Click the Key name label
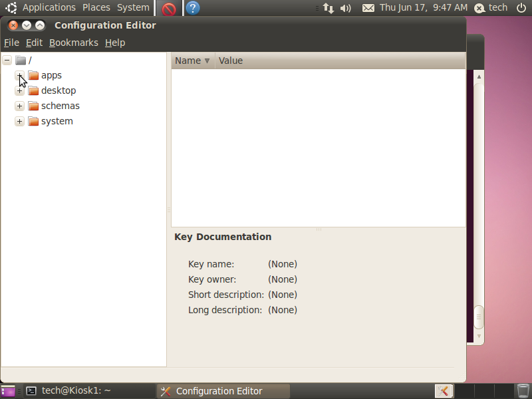This screenshot has width=532, height=399. pyautogui.click(x=211, y=264)
